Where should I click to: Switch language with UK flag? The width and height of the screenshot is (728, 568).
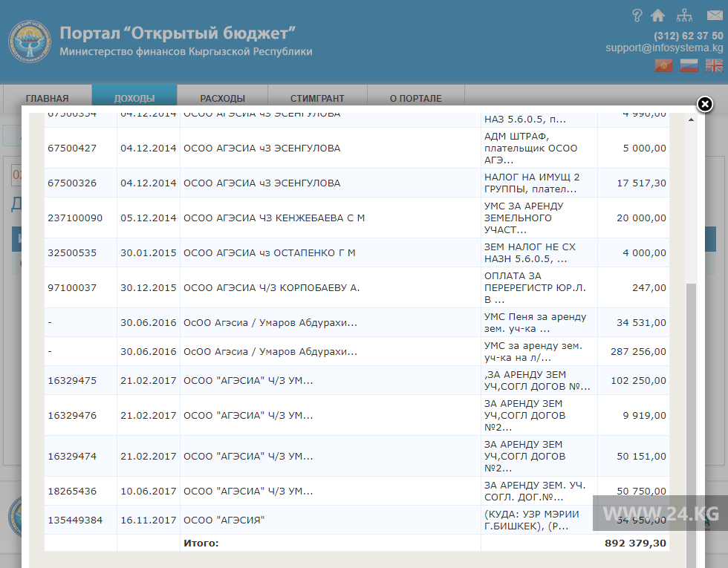click(714, 65)
